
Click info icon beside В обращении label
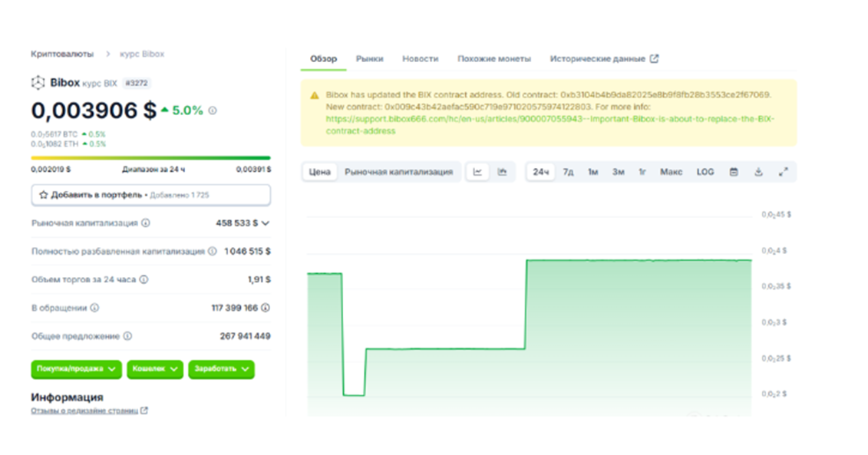(94, 308)
